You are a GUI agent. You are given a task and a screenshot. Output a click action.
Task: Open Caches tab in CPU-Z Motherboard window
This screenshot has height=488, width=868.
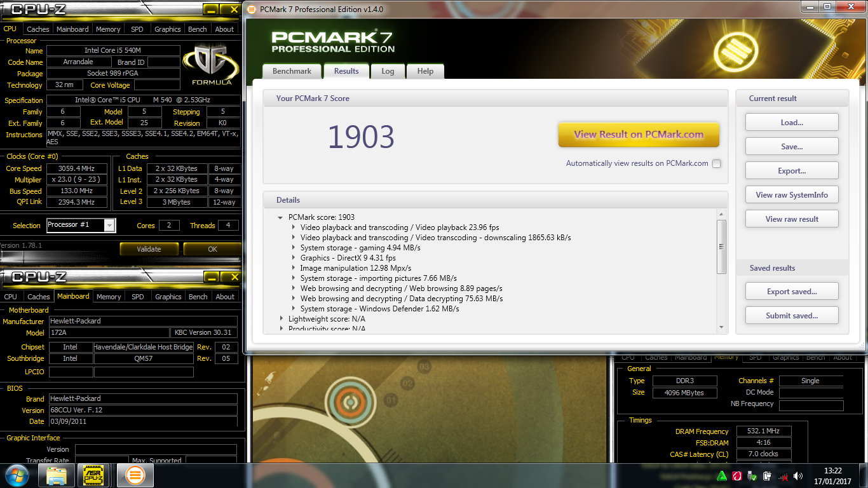coord(39,297)
